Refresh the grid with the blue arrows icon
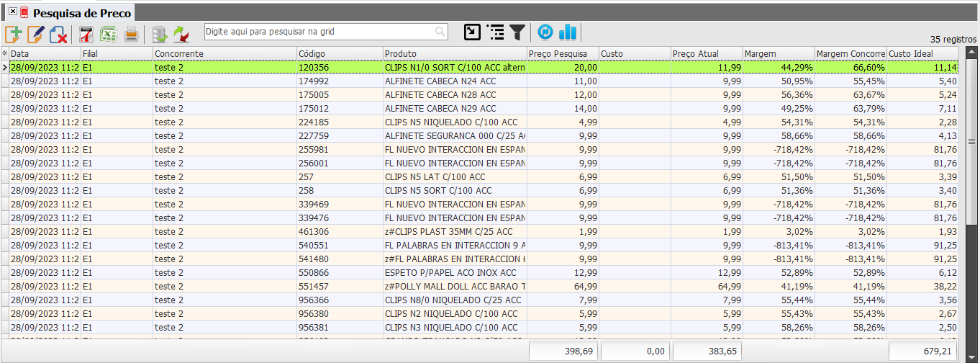This screenshot has height=363, width=980. [545, 32]
